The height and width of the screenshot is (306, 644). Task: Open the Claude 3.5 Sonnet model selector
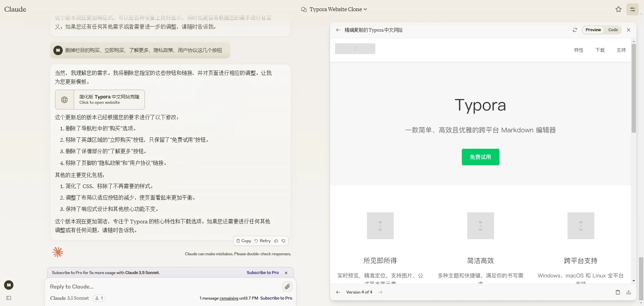pos(69,298)
